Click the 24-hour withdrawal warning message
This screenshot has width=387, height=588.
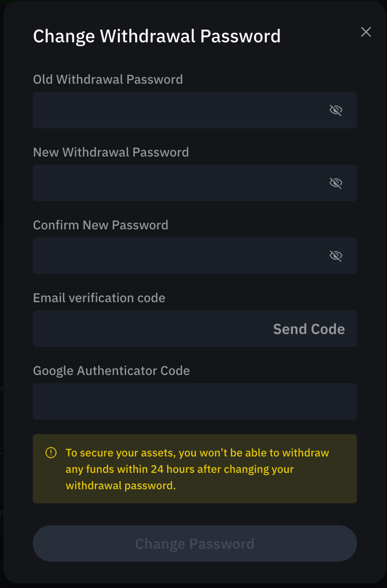click(x=197, y=469)
